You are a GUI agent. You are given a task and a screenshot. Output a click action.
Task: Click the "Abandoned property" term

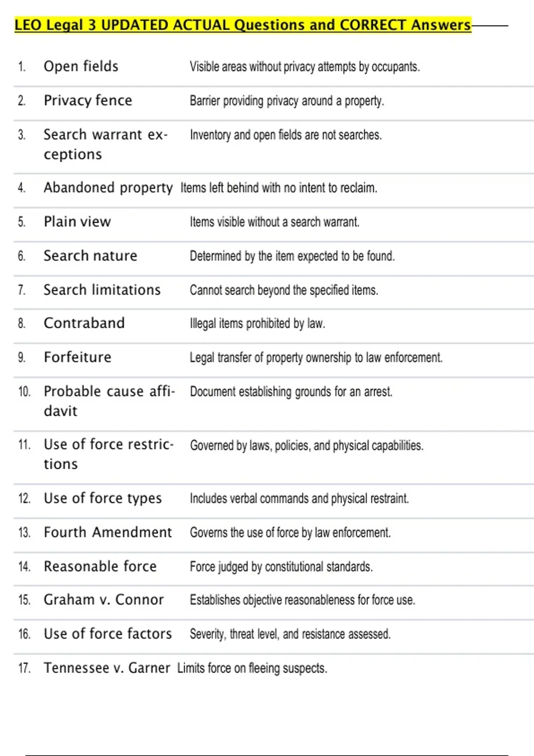click(108, 188)
